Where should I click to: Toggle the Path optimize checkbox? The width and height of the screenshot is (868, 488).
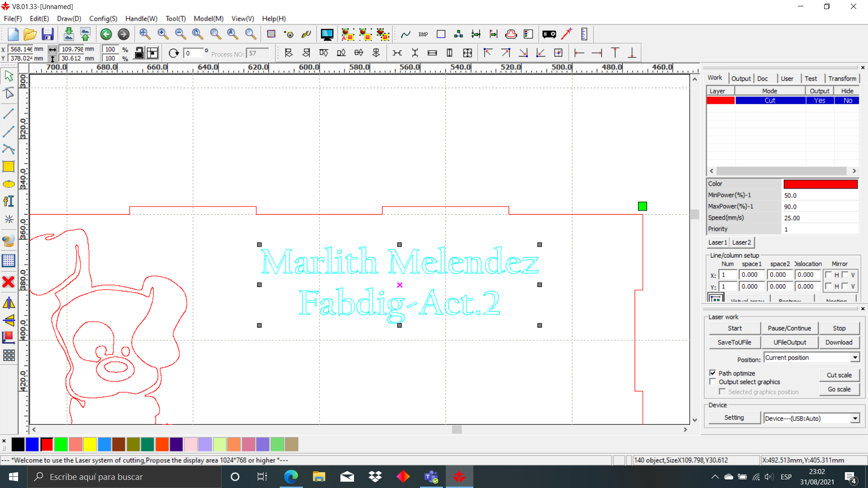click(713, 373)
